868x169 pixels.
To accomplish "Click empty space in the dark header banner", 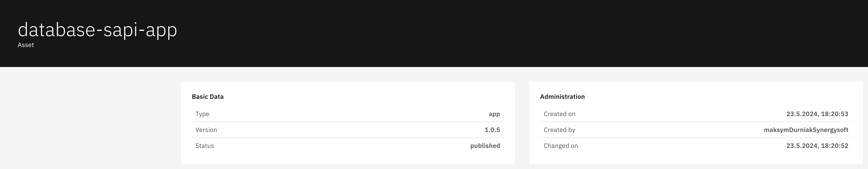I will 505,34.
